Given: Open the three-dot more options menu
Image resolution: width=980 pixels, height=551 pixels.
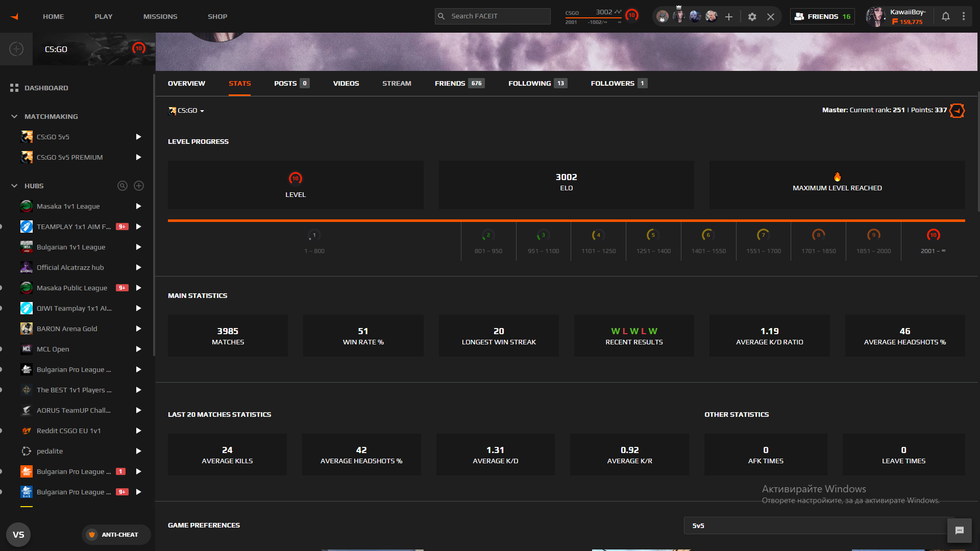Looking at the screenshot, I should coord(964,16).
